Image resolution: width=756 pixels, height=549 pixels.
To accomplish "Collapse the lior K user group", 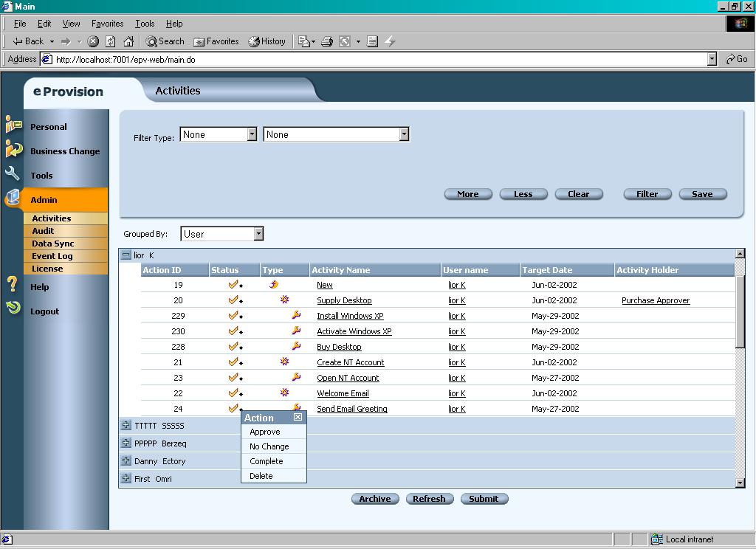I will [126, 255].
